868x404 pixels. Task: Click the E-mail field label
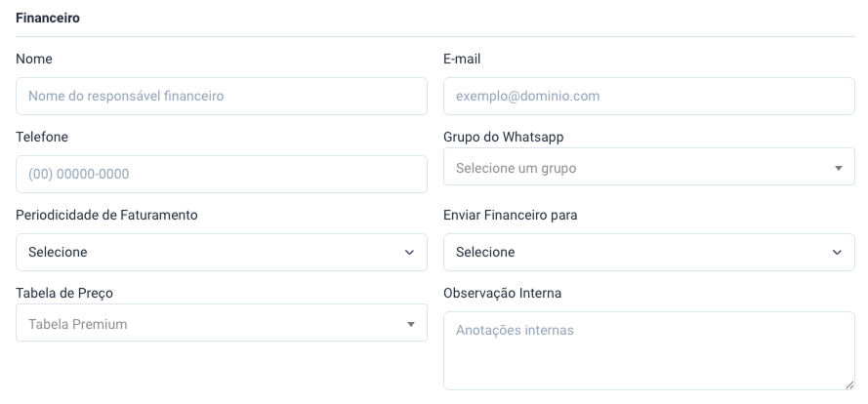(462, 59)
